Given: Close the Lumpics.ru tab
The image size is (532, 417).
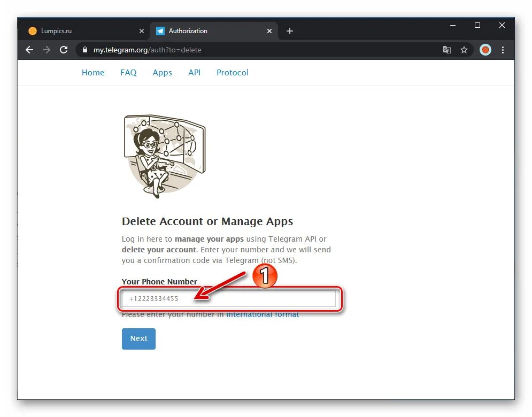Looking at the screenshot, I should [x=142, y=31].
